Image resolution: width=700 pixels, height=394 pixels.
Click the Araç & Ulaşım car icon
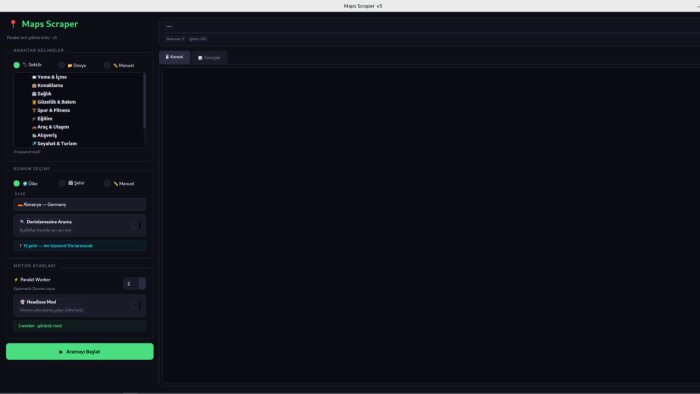(x=34, y=127)
